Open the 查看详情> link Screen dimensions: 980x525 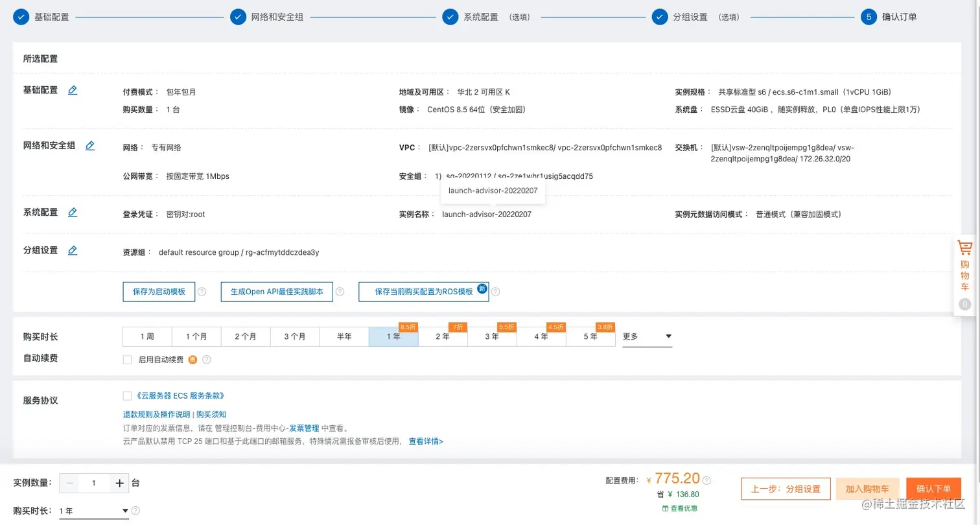pos(426,441)
